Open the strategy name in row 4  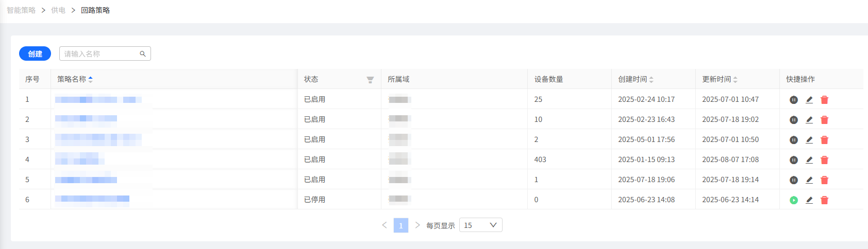80,158
